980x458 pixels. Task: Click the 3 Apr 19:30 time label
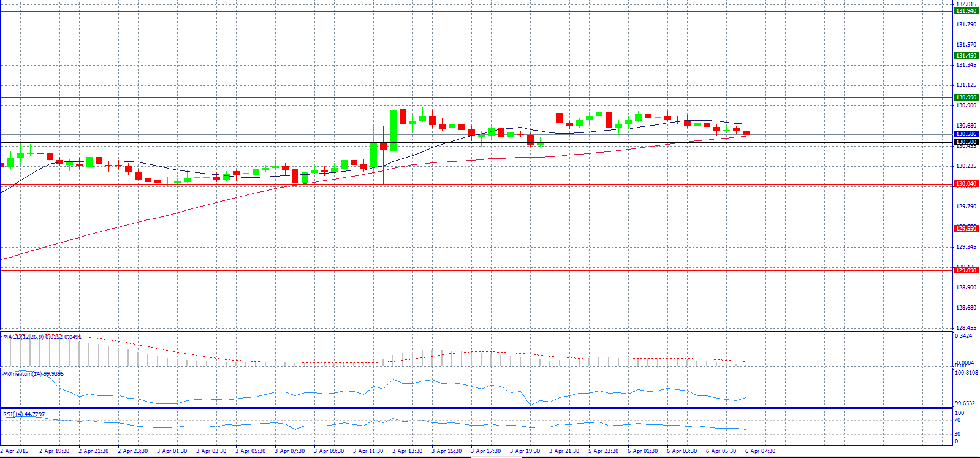(525, 451)
